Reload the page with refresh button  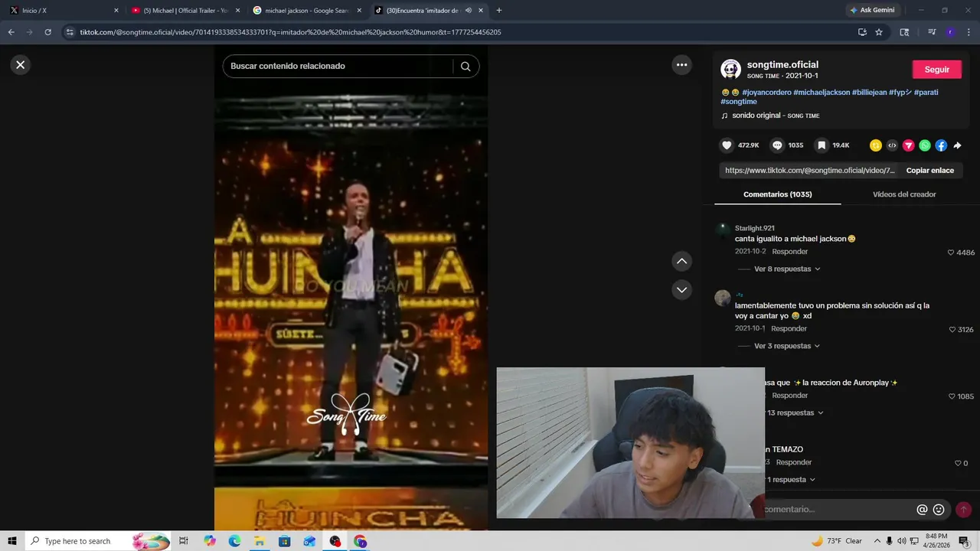(47, 32)
